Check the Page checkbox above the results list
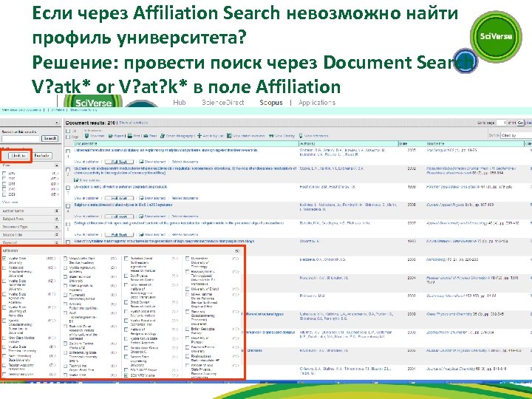 click(68, 137)
